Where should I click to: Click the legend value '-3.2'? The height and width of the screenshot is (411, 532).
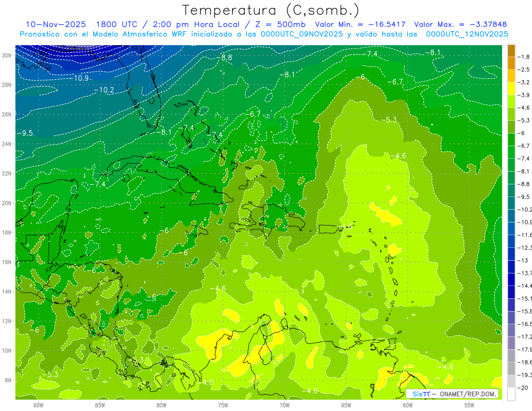pyautogui.click(x=524, y=82)
